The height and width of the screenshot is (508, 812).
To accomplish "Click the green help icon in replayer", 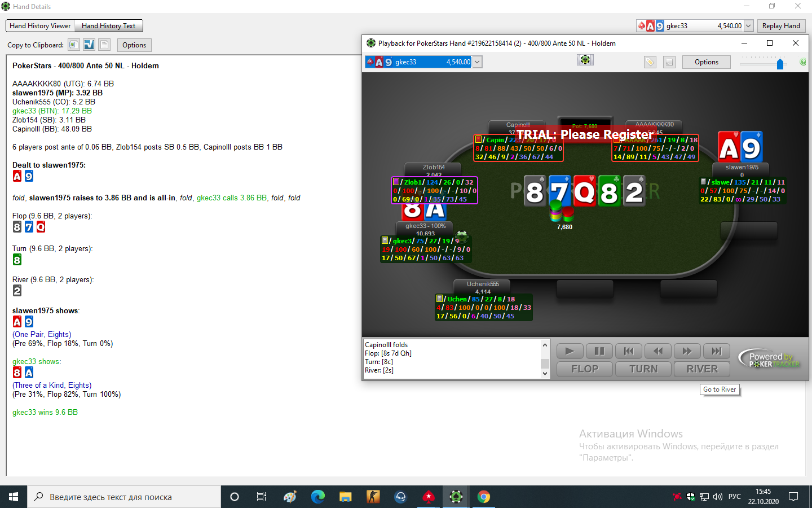I will [803, 62].
